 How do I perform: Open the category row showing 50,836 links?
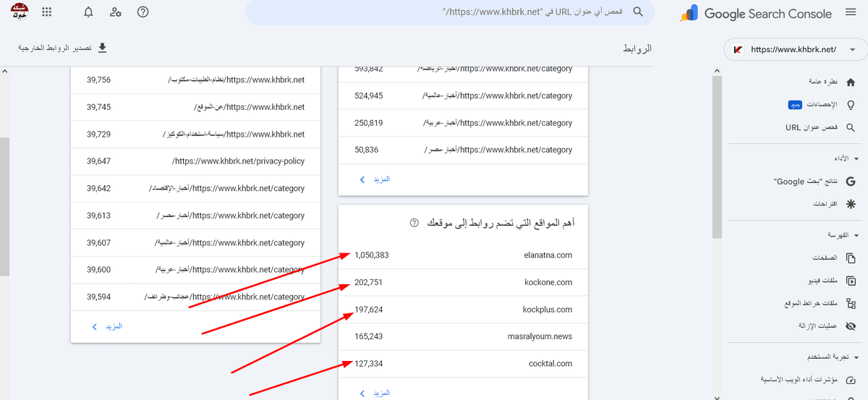tap(463, 150)
